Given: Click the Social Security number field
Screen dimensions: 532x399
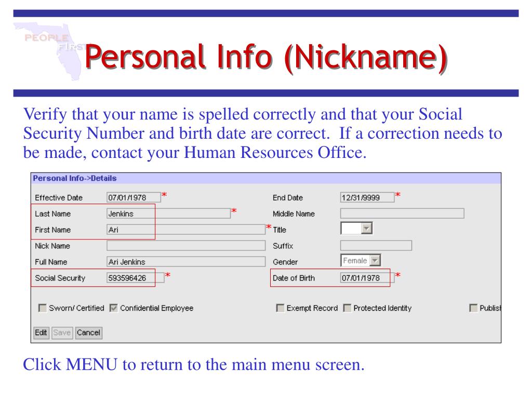Looking at the screenshot, I should tap(136, 278).
